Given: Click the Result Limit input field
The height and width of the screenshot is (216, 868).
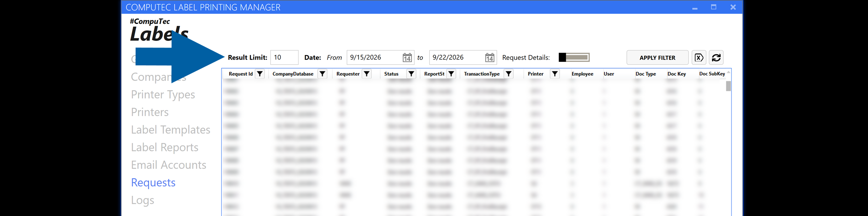Looking at the screenshot, I should [284, 58].
